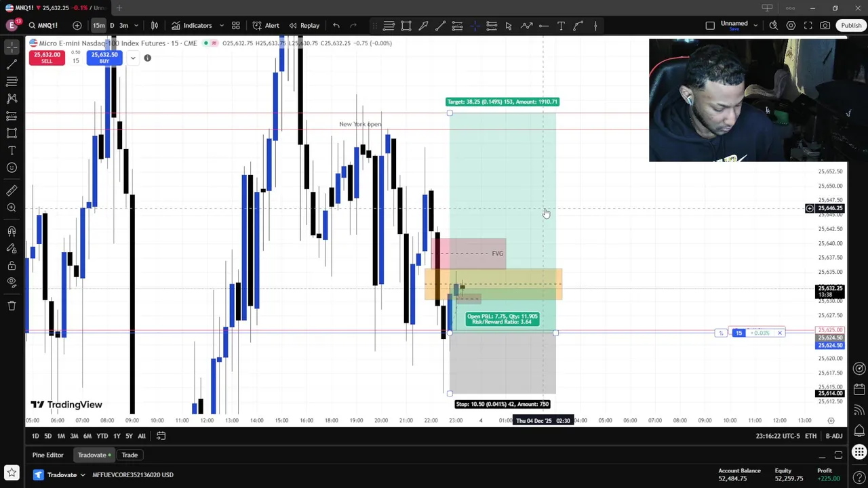Click the red SELL 25,632.00 button
Viewport: 868px width, 488px height.
(47, 58)
